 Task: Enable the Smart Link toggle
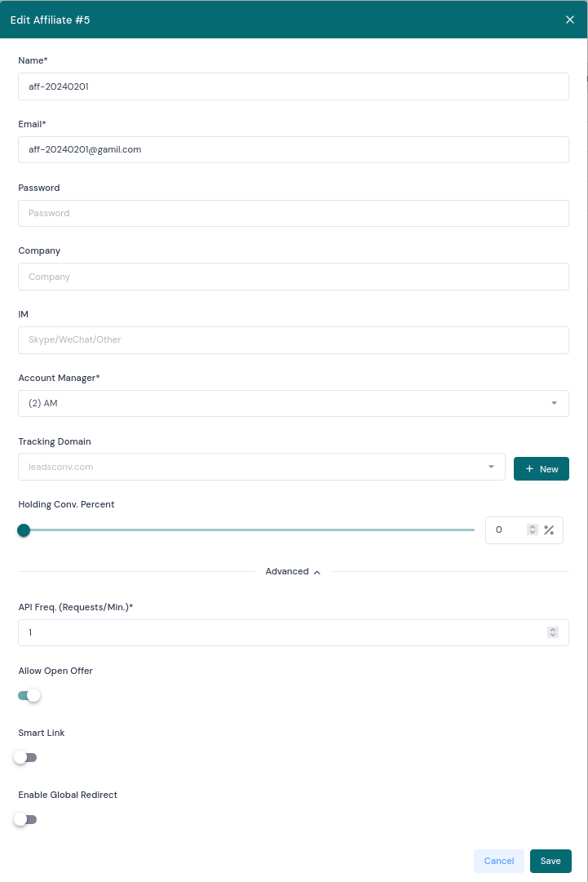pos(25,758)
